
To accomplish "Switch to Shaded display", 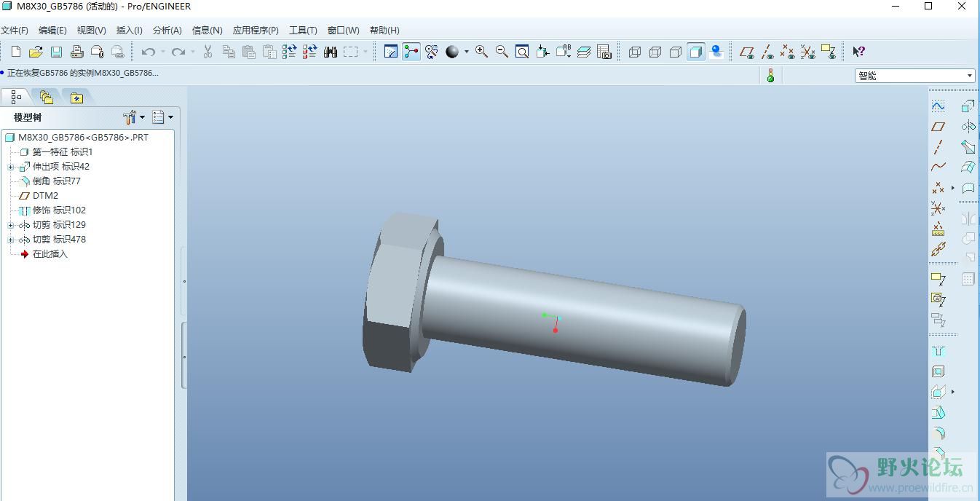I will click(x=695, y=52).
